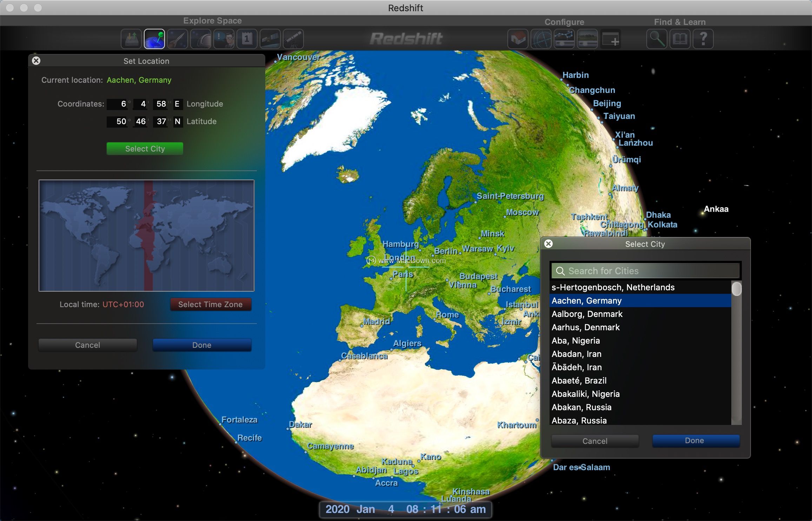This screenshot has height=521, width=812.
Task: Click the Dakar label on the globe
Action: (x=300, y=424)
